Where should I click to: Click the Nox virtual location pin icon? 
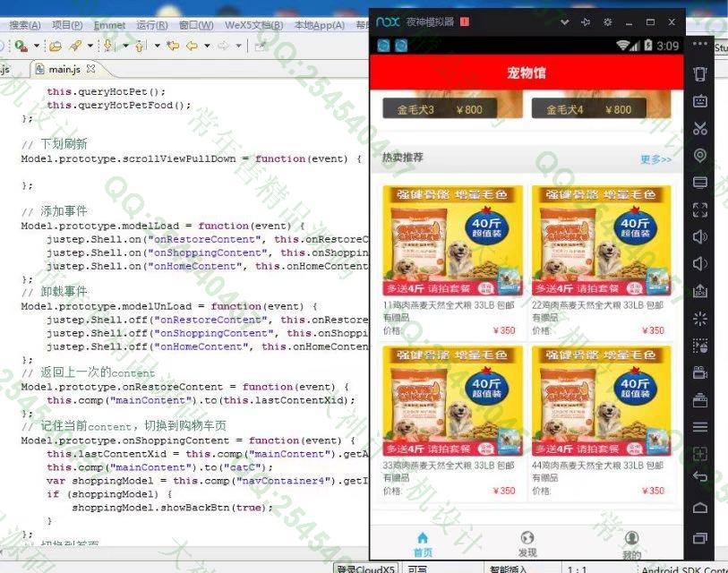click(700, 155)
